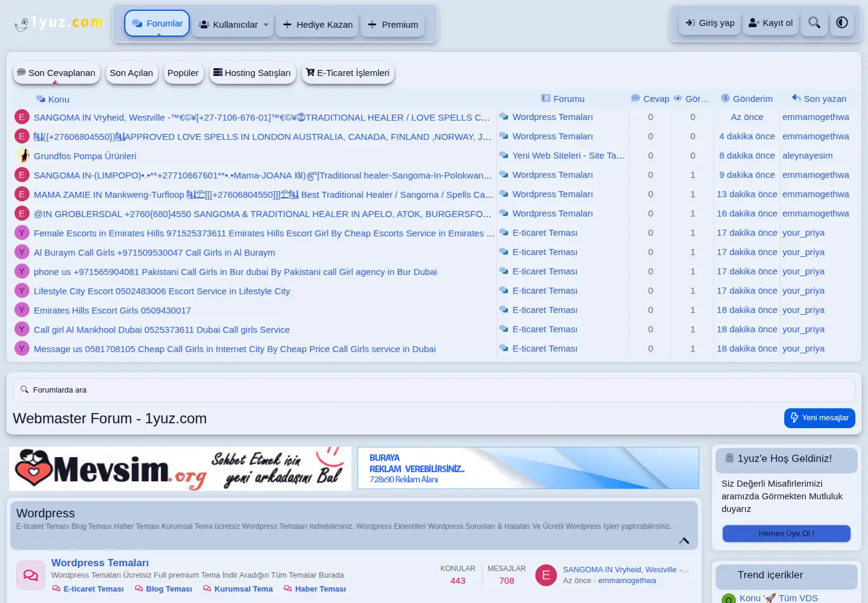Open the Forumlar tab

click(157, 24)
